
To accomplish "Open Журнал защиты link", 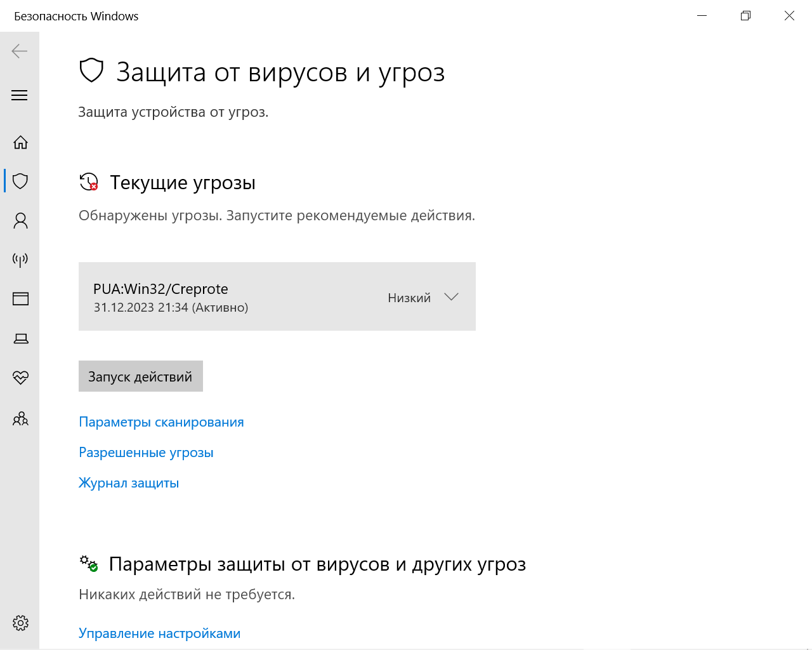I will click(x=129, y=483).
